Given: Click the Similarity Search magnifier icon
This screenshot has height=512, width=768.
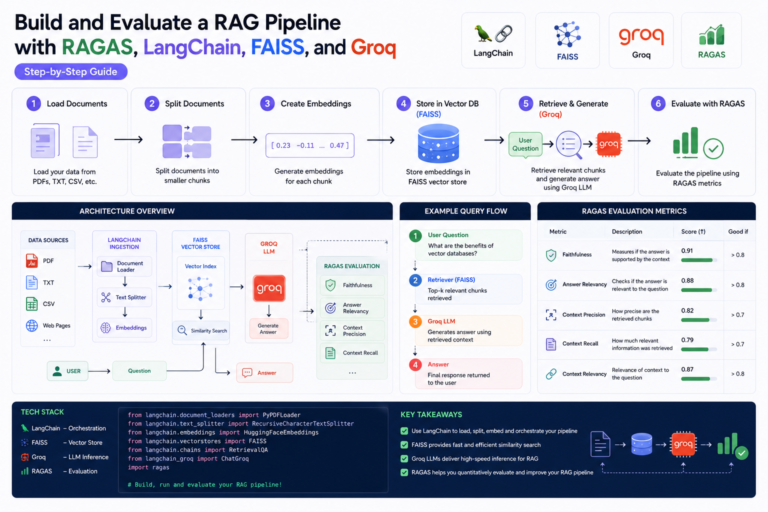Looking at the screenshot, I should tap(182, 330).
